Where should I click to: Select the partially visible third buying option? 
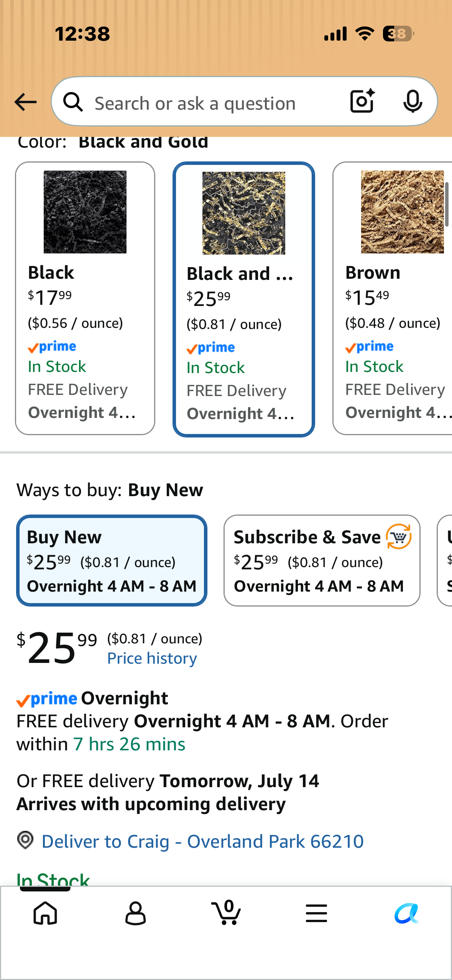coord(445,561)
